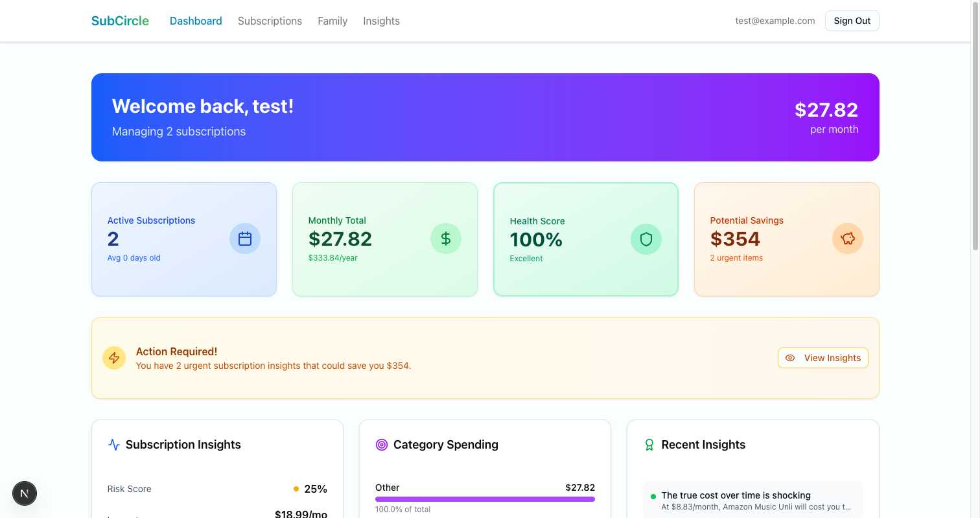Open the Family tab
This screenshot has width=980, height=518.
pos(332,21)
